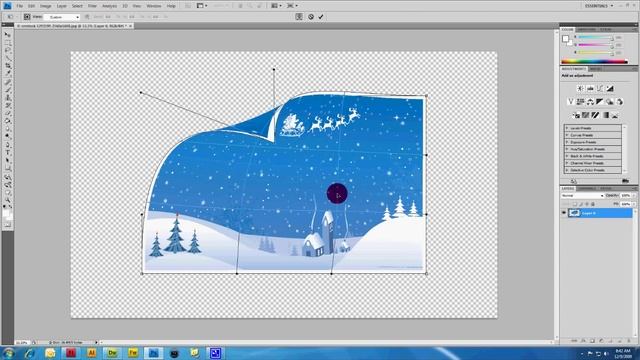Switch between free transform and warp modes
Viewport: 640px width, 360px height.
(x=299, y=17)
